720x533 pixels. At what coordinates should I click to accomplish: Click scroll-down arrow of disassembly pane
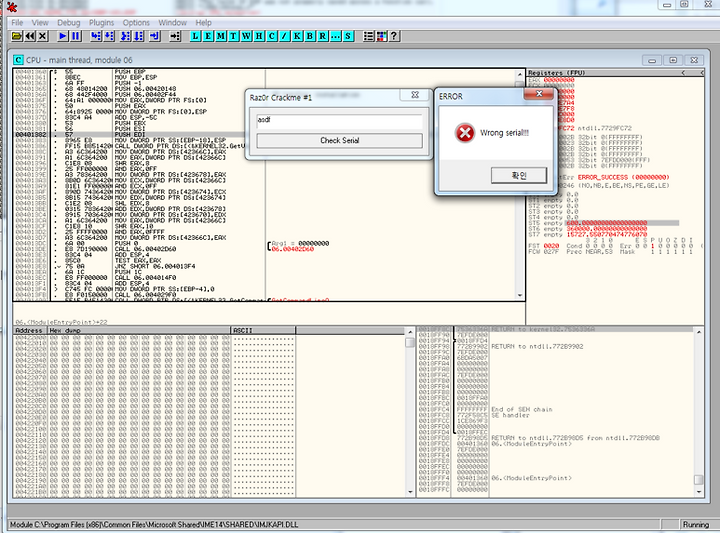[x=520, y=295]
